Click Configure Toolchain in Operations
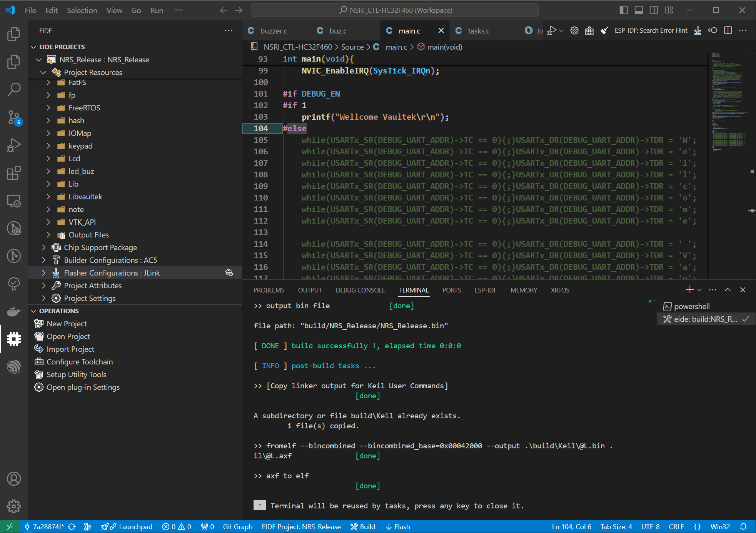756x533 pixels. (80, 362)
